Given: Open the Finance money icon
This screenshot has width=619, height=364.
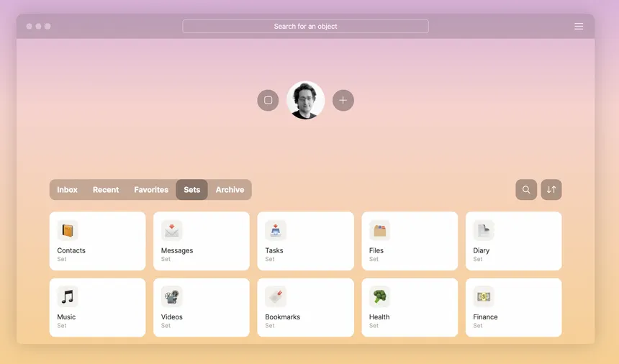Looking at the screenshot, I should pyautogui.click(x=484, y=296).
